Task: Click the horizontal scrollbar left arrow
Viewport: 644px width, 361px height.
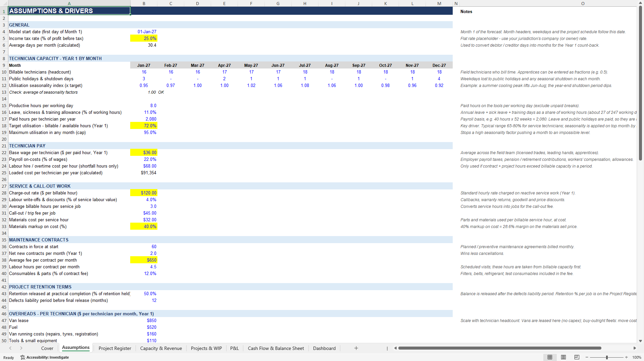Action: (395, 348)
